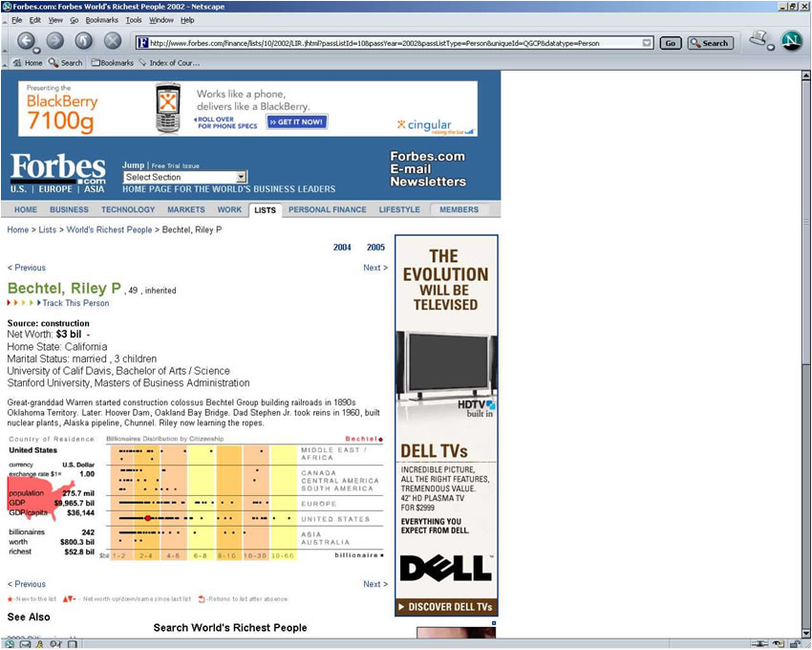
Task: Open the URL history dropdown arrow
Action: (647, 43)
